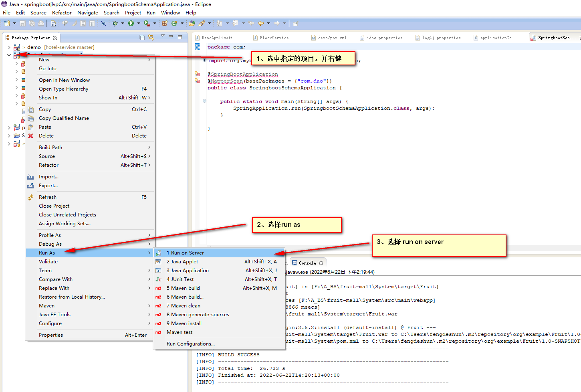Viewport: 581px width, 392px height.
Task: Click the Print toolbar icon
Action: (41, 23)
